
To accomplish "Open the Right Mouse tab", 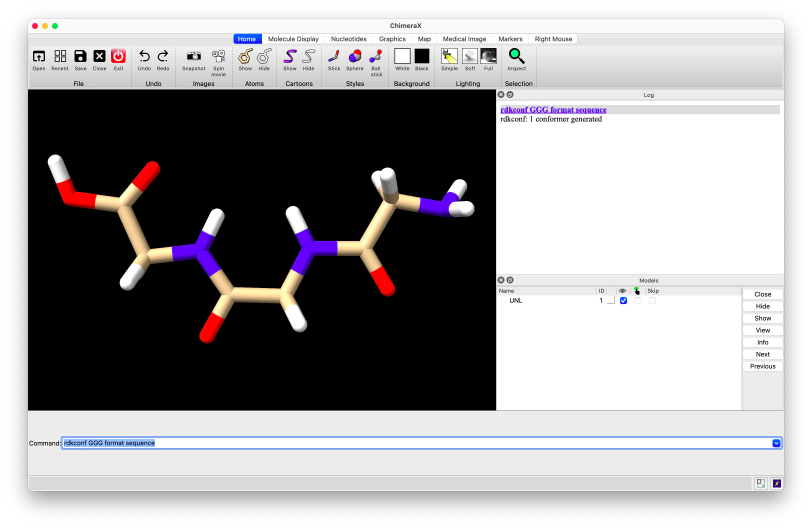I will 553,39.
